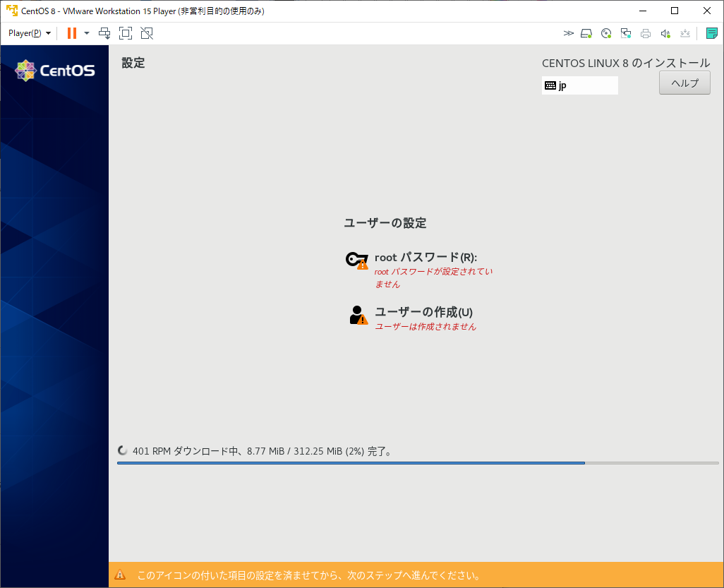Open the Player(P) menu
Image resolution: width=724 pixels, height=588 pixels.
[x=28, y=33]
